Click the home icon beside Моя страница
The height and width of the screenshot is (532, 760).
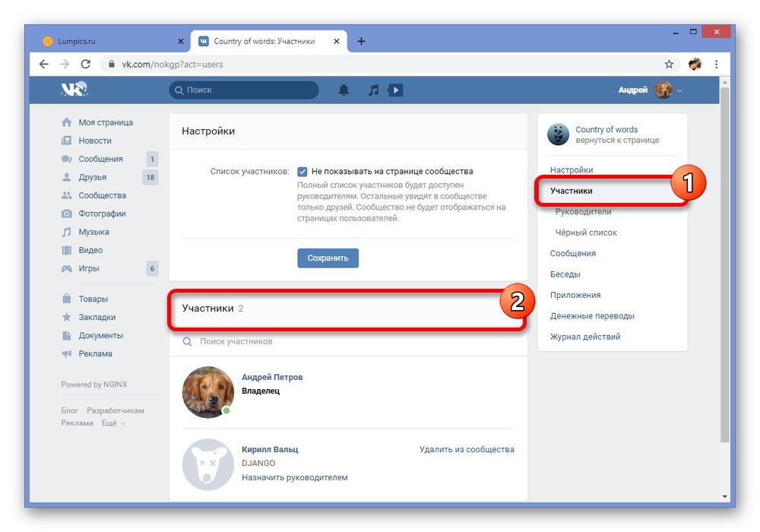click(66, 122)
